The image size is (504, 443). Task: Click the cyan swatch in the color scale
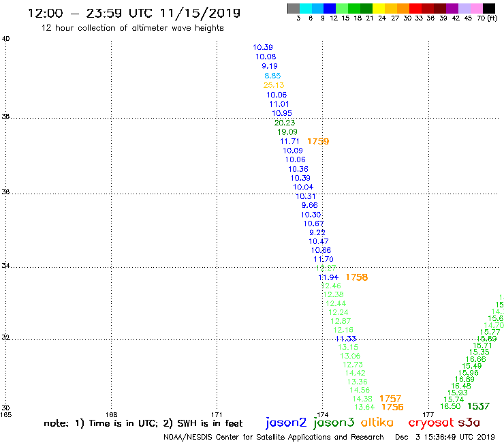point(306,8)
